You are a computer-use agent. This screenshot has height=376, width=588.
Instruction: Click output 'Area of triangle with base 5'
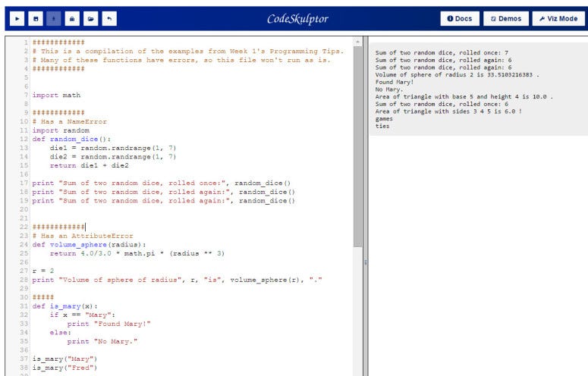[464, 96]
